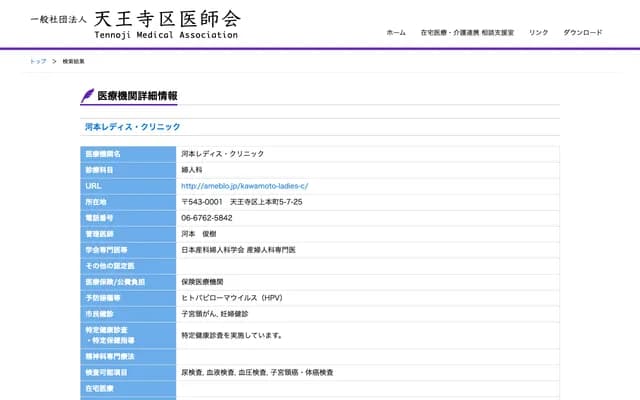Screen dimensions: 640x400
Task: Click the 尿検査, 血液検査 tests value
Action: tap(257, 372)
